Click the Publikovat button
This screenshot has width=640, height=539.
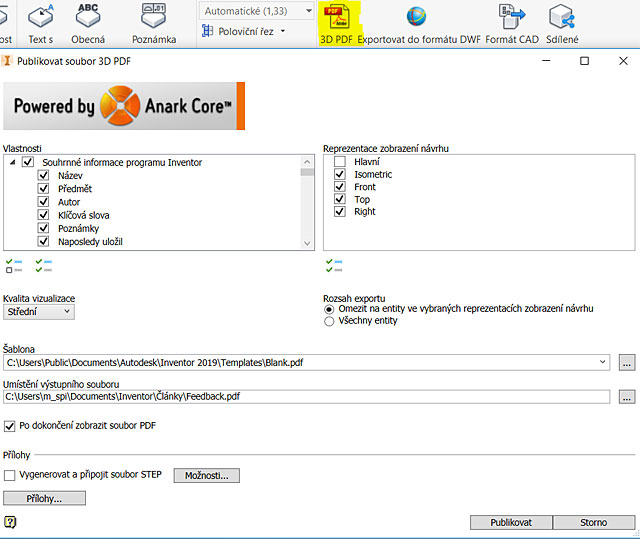(x=510, y=522)
